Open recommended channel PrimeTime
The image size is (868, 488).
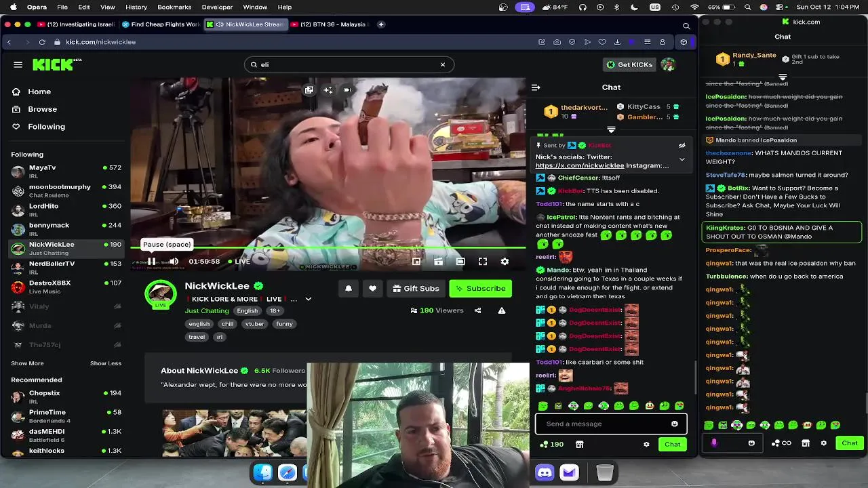[x=66, y=415]
